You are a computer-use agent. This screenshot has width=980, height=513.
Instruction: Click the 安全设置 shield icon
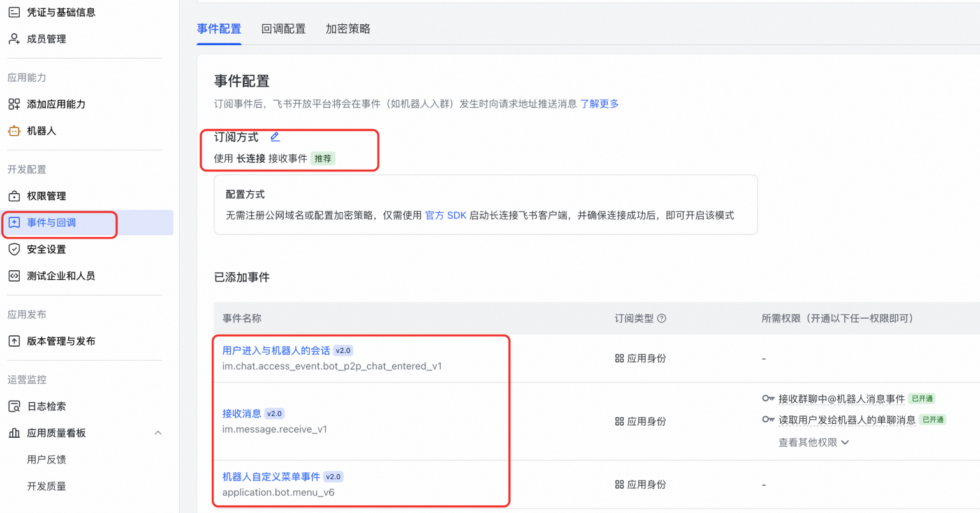point(14,249)
